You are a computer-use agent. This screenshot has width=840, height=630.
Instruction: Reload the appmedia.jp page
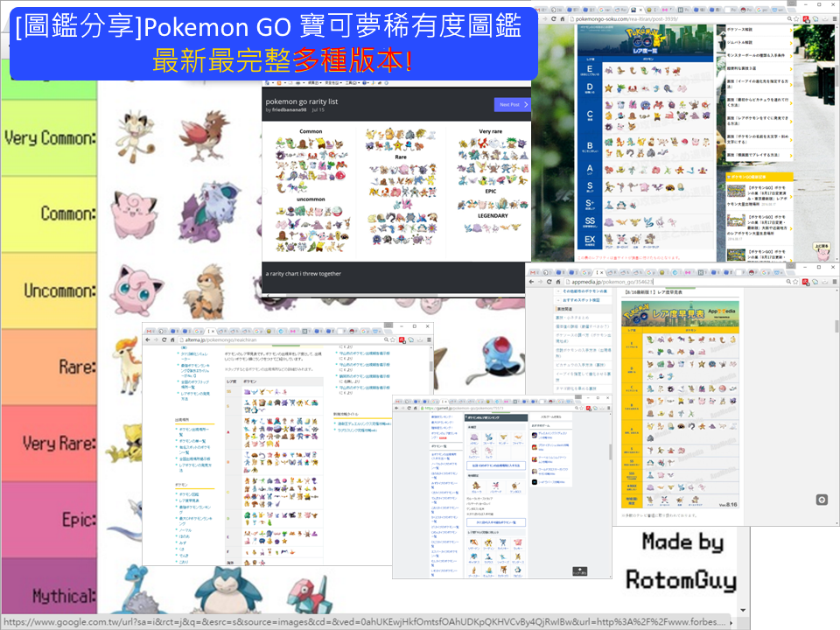pos(549,282)
